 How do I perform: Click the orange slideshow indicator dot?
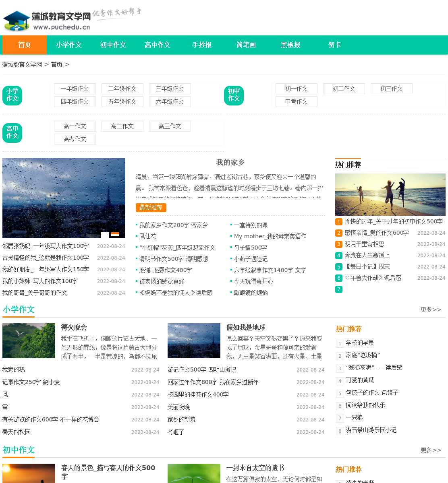pos(115,234)
